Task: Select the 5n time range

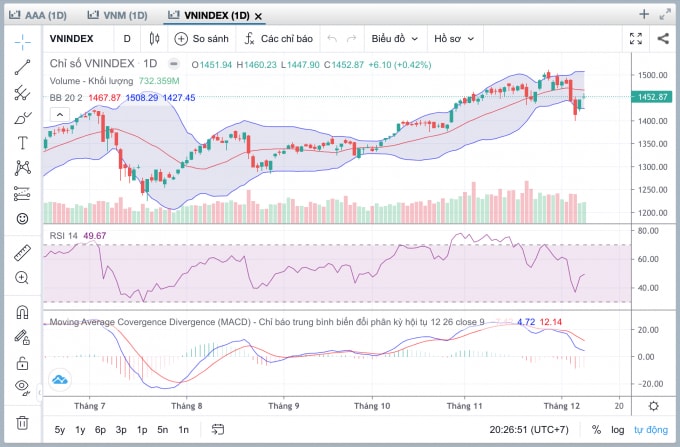Action: (x=163, y=430)
